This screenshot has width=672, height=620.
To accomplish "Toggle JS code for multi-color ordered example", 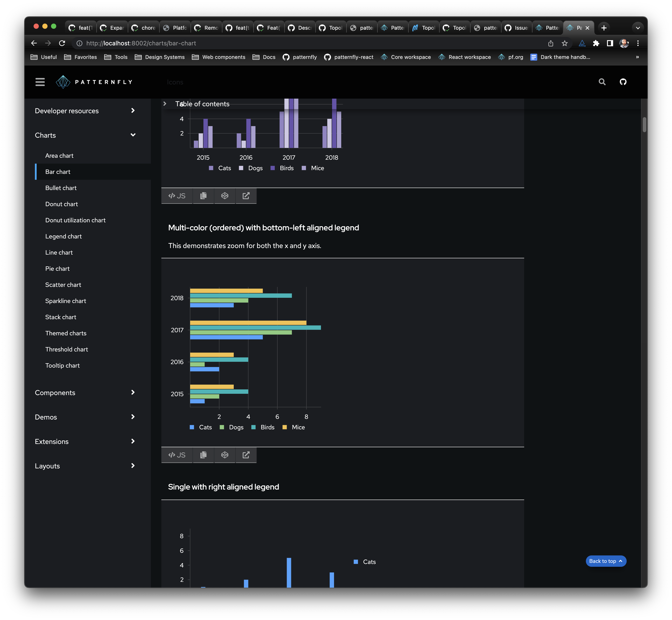I will pos(177,455).
